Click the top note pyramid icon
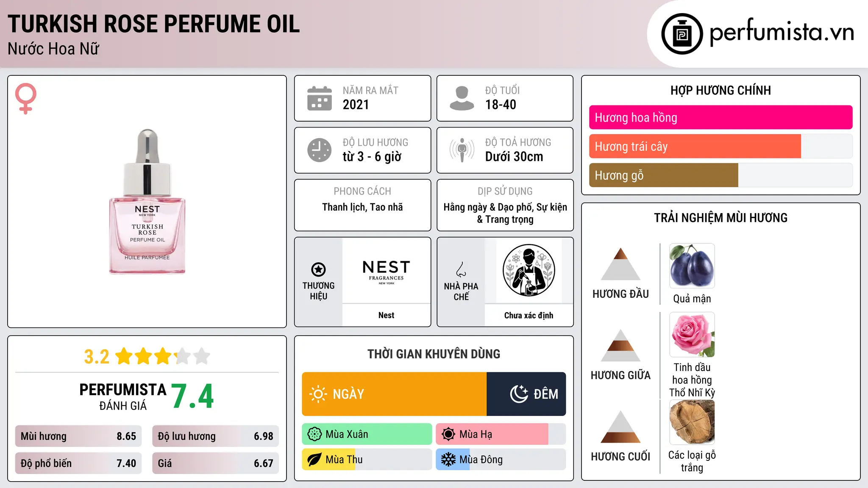Screen dimensions: 868x488 coord(621,264)
